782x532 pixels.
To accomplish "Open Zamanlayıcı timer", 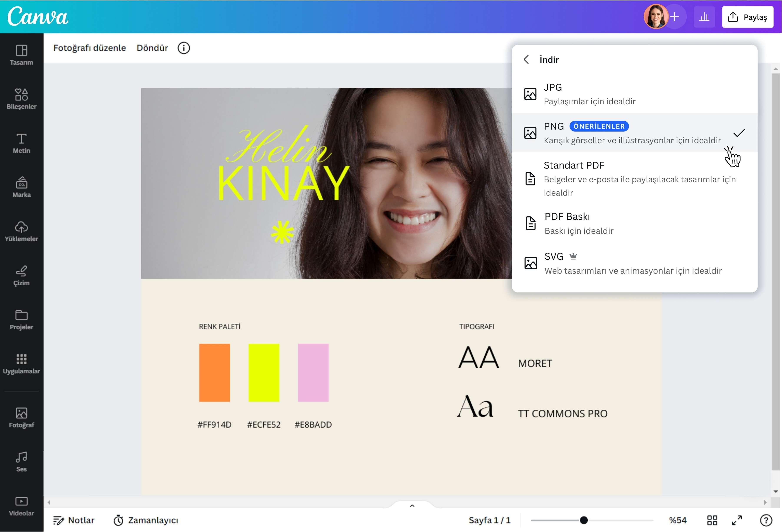I will click(145, 520).
